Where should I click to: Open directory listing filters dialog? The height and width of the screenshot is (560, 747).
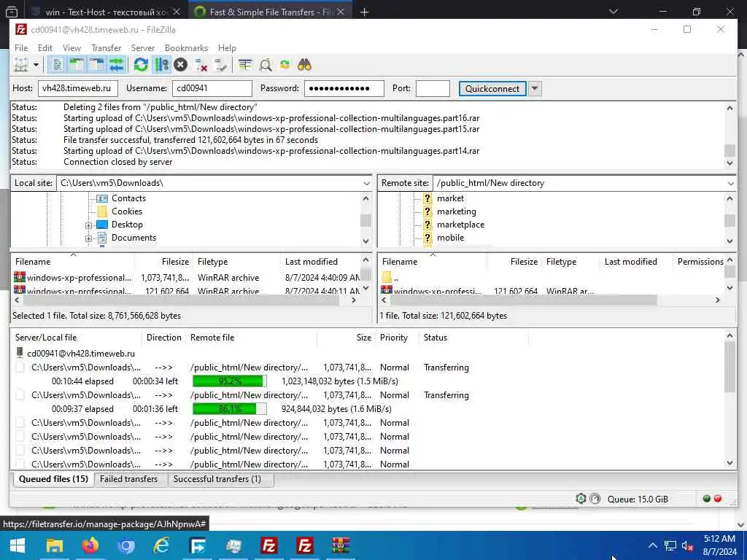(245, 65)
